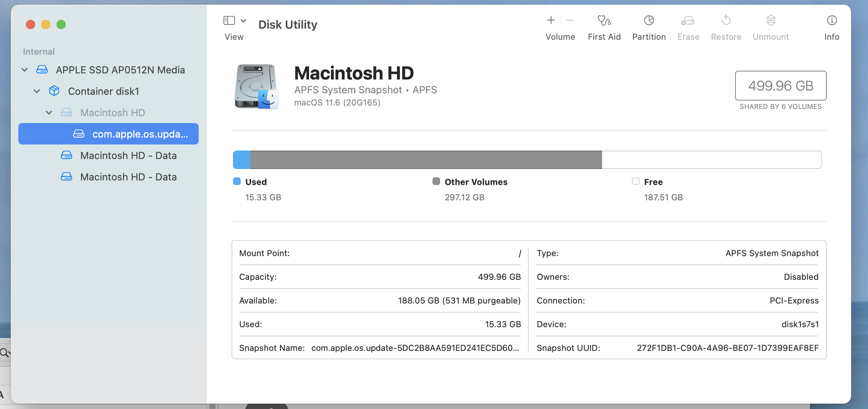Viewport: 868px width, 409px height.
Task: Click the white Free segment of usage bar
Action: click(x=712, y=160)
